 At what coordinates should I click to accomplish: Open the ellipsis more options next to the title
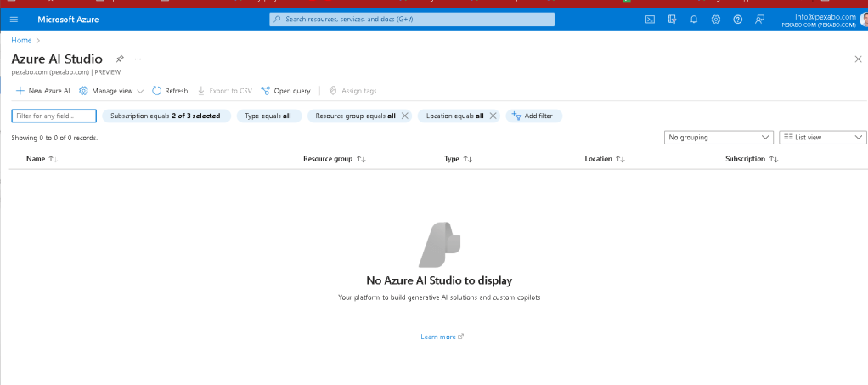pyautogui.click(x=138, y=59)
